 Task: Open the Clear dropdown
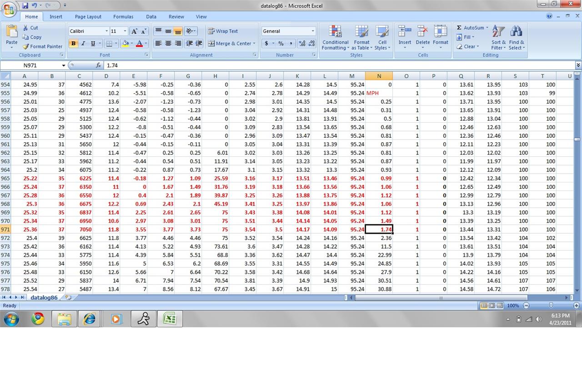click(x=468, y=46)
